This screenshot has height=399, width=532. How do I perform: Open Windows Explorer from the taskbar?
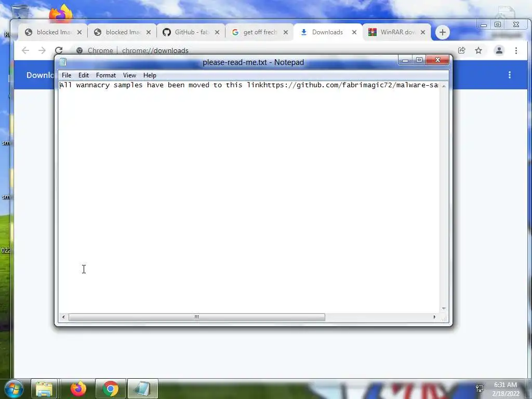(x=44, y=389)
